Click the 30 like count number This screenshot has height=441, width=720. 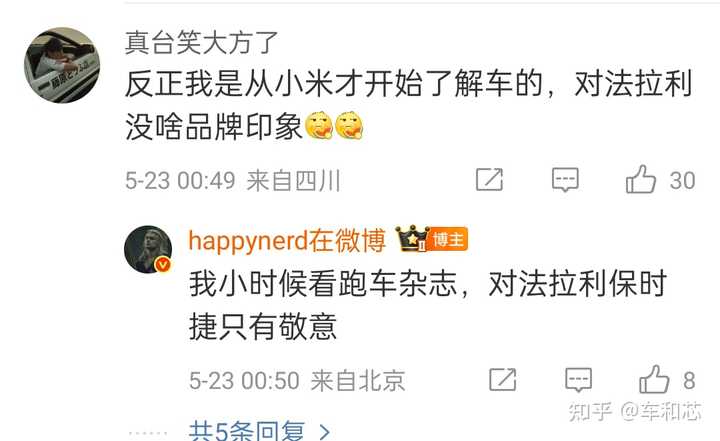click(x=682, y=181)
